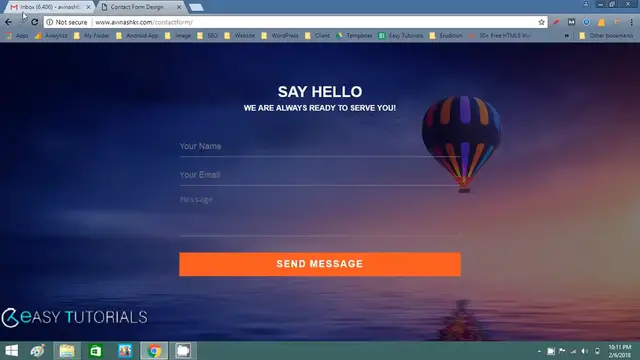Open the Apps bookmark shortcut
The height and width of the screenshot is (360, 640).
[17, 36]
